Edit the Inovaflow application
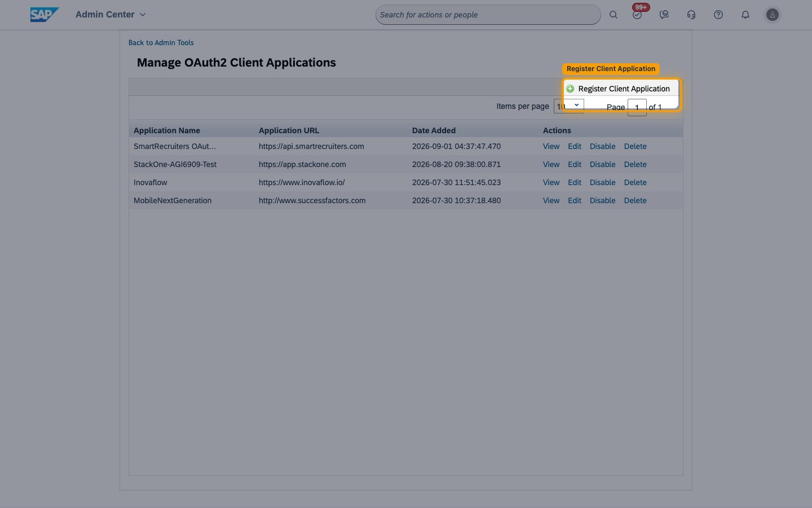 pyautogui.click(x=575, y=182)
